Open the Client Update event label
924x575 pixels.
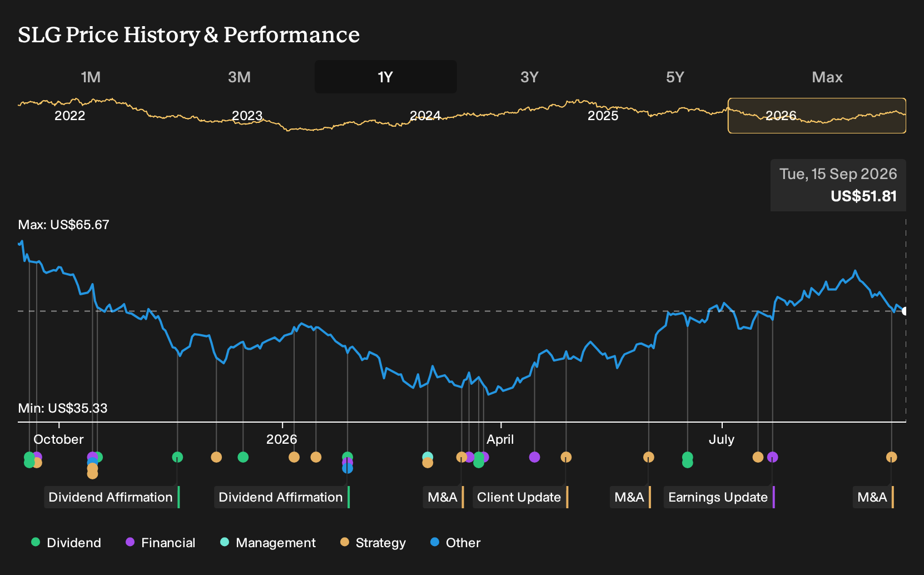pos(520,497)
